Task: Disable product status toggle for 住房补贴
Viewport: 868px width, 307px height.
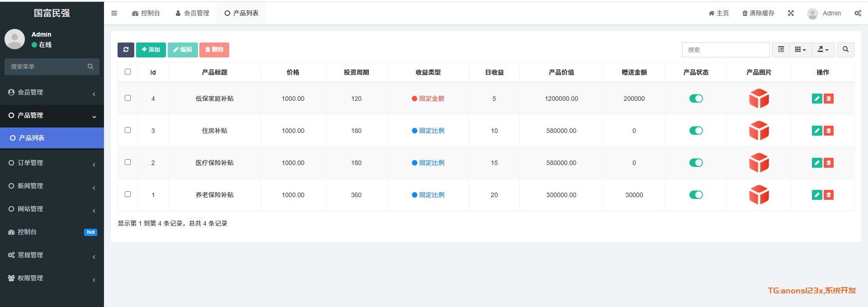Action: [696, 131]
